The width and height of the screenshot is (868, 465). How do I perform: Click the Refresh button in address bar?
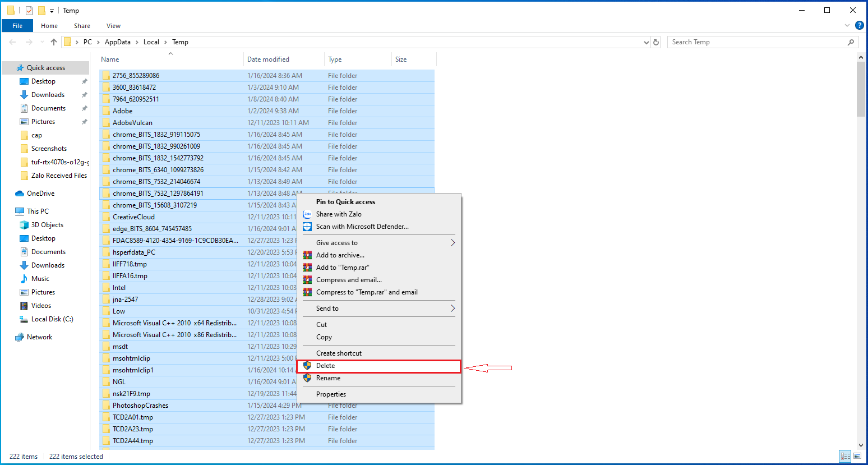click(x=656, y=42)
